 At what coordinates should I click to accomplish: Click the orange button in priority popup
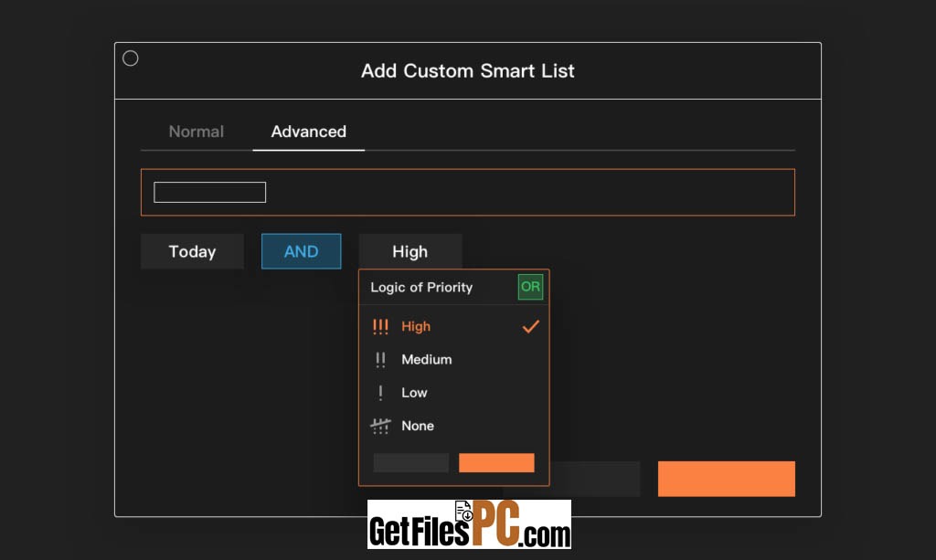(496, 463)
